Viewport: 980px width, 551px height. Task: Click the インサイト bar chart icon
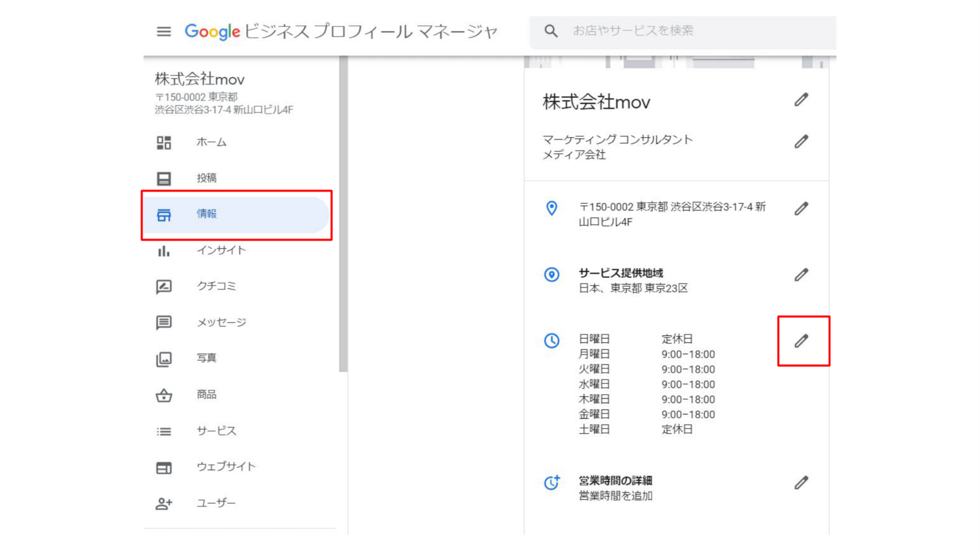(164, 251)
